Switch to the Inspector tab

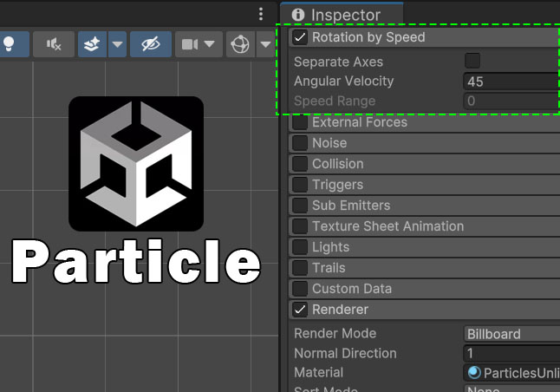pos(345,15)
